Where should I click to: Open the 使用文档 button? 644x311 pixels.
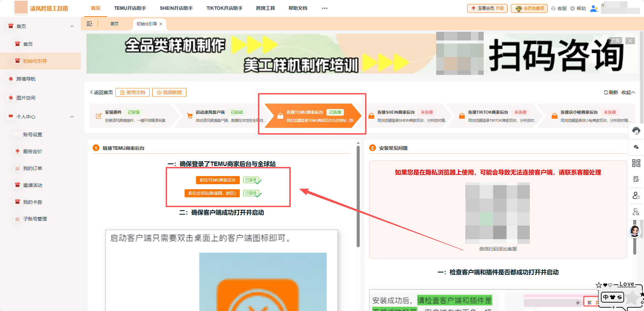point(132,92)
